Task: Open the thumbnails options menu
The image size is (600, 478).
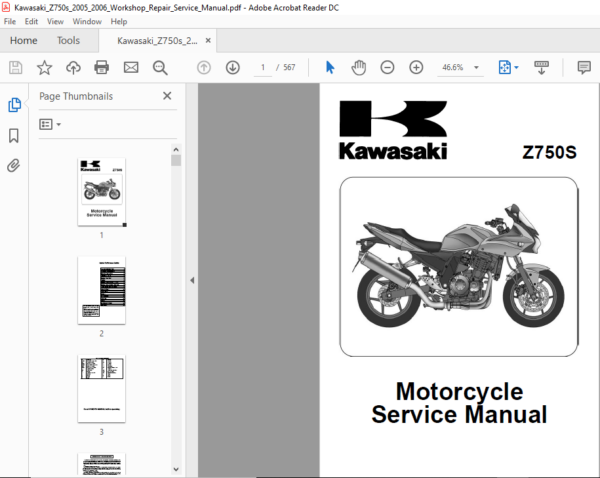Action: (50, 124)
